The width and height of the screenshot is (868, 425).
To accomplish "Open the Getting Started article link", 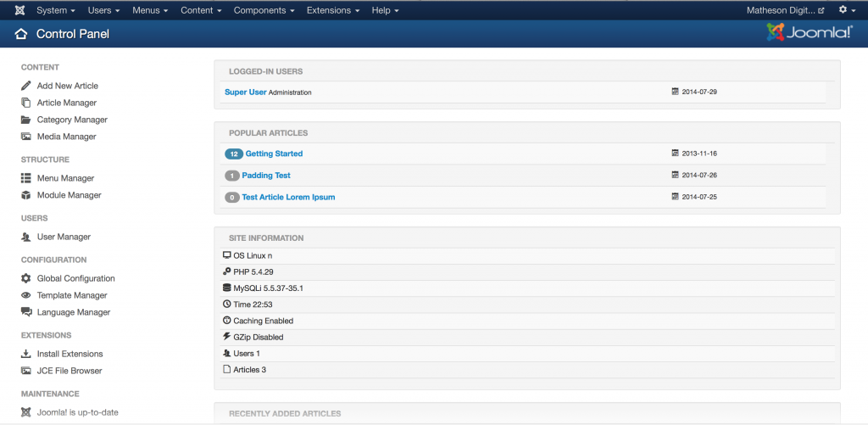I will (x=274, y=154).
